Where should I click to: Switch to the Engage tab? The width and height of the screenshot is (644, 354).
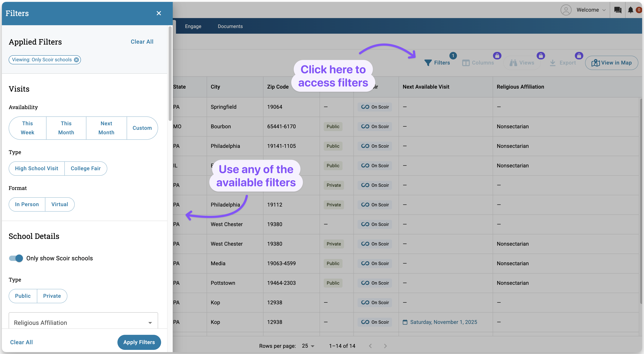(193, 26)
